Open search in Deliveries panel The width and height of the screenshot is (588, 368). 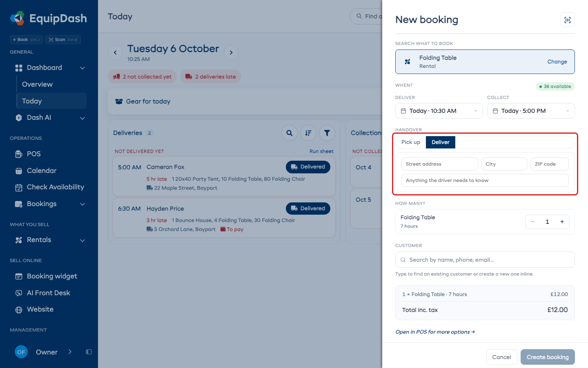point(290,133)
